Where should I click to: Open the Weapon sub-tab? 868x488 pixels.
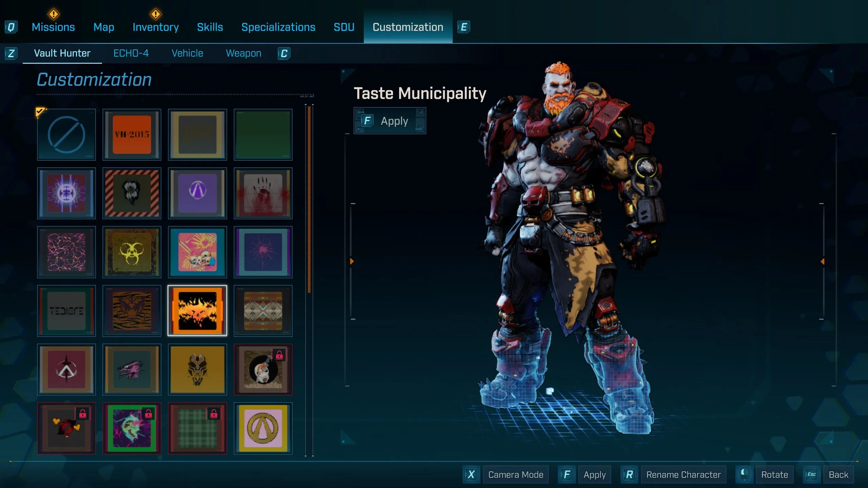click(x=243, y=53)
